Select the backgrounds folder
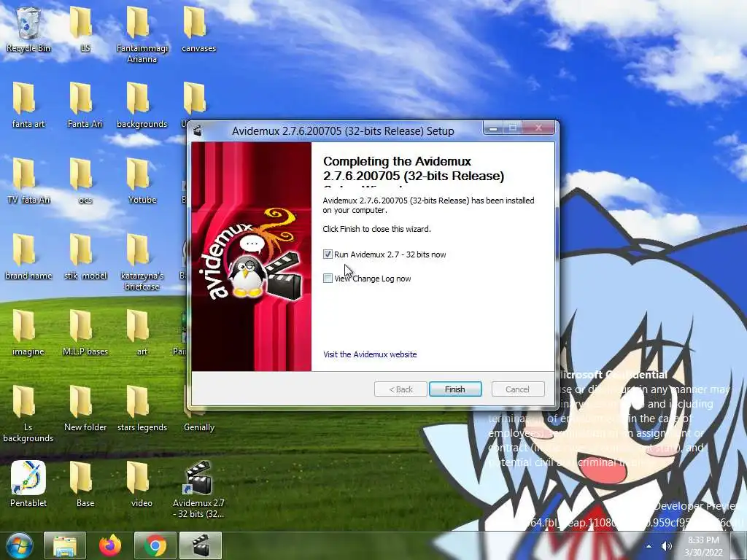The image size is (747, 560). 142,105
